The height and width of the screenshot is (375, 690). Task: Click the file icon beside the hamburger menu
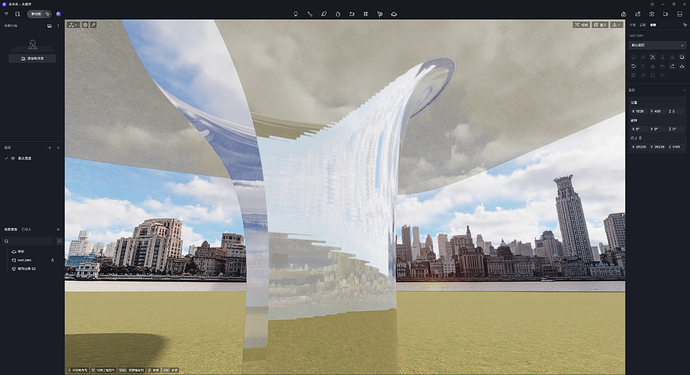(x=18, y=14)
